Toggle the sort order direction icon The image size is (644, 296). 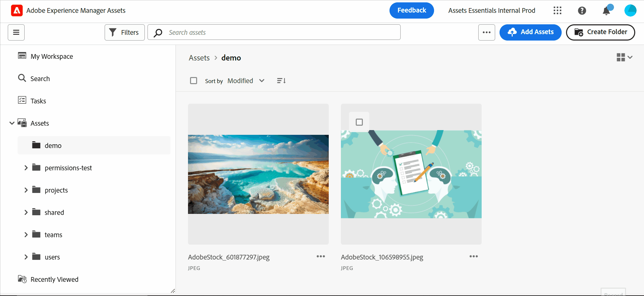(281, 81)
